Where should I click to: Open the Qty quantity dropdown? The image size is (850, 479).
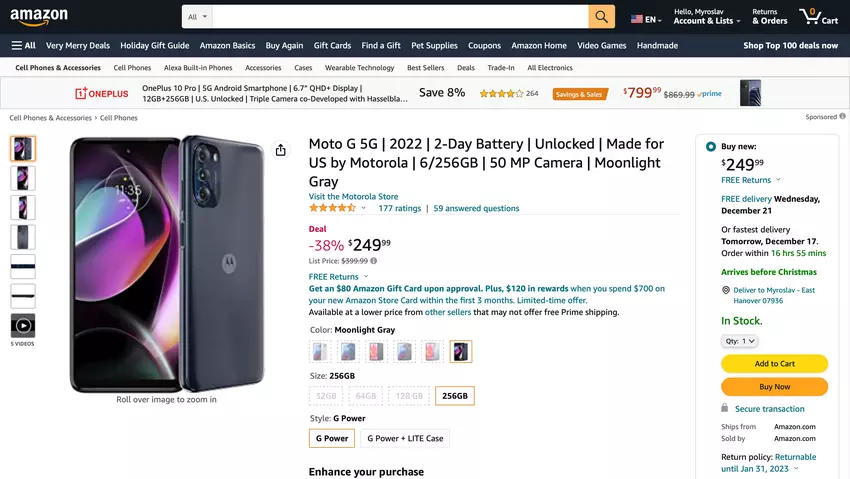tap(739, 341)
